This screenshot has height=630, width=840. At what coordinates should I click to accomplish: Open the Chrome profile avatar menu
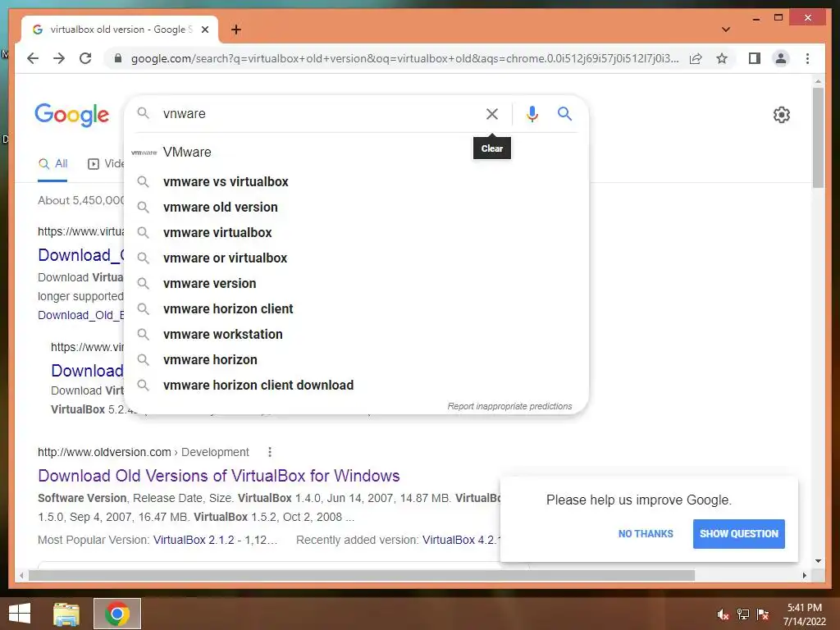pyautogui.click(x=781, y=58)
